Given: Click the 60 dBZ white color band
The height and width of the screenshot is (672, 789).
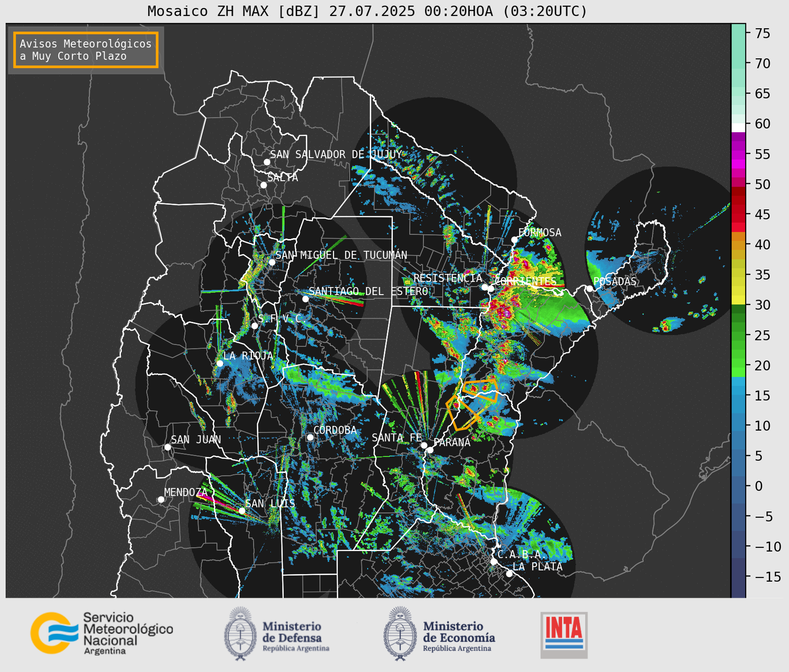Looking at the screenshot, I should pyautogui.click(x=738, y=127).
